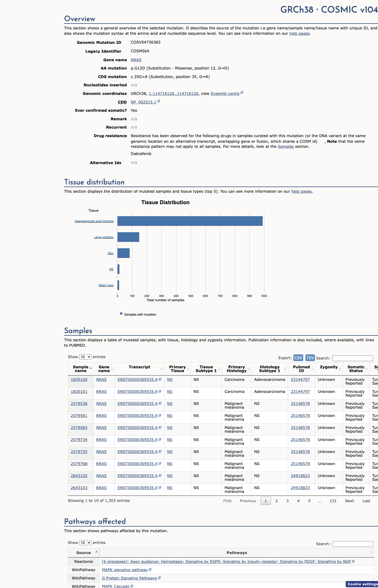
Task: Click external link icon on sample 2579538 transcript
Action: pos(160,403)
